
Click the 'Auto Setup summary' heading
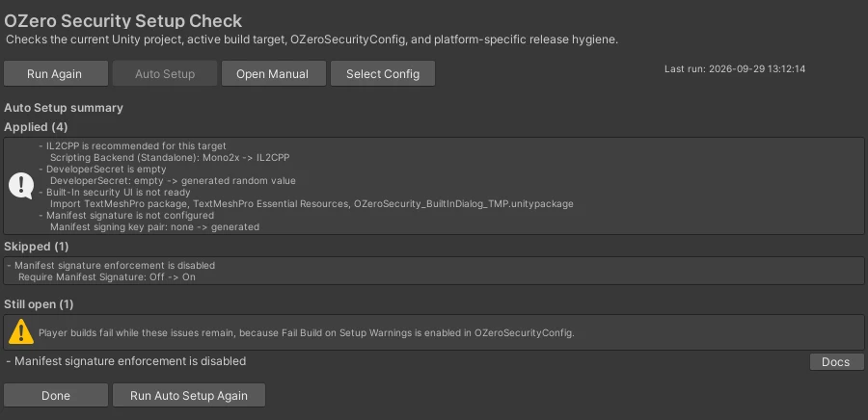coord(64,108)
